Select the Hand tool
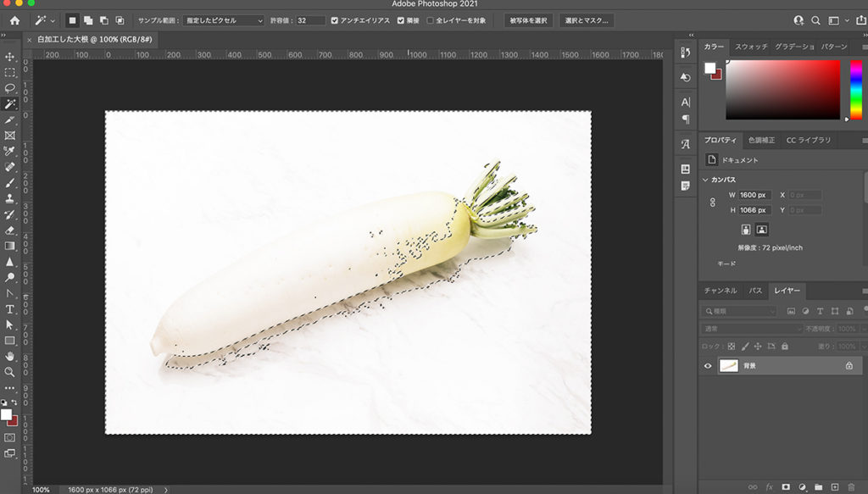Image resolution: width=868 pixels, height=494 pixels. click(10, 357)
